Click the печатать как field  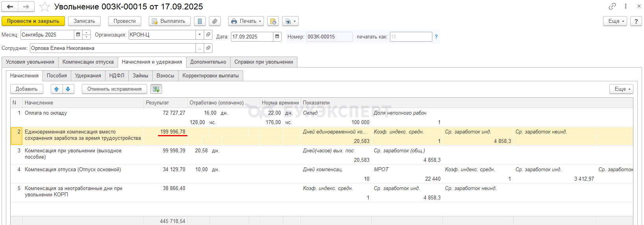point(411,37)
